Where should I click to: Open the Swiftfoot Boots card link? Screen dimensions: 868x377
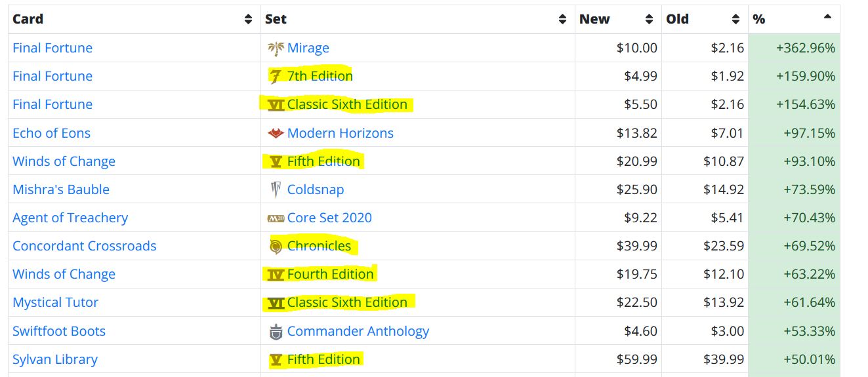coord(59,332)
